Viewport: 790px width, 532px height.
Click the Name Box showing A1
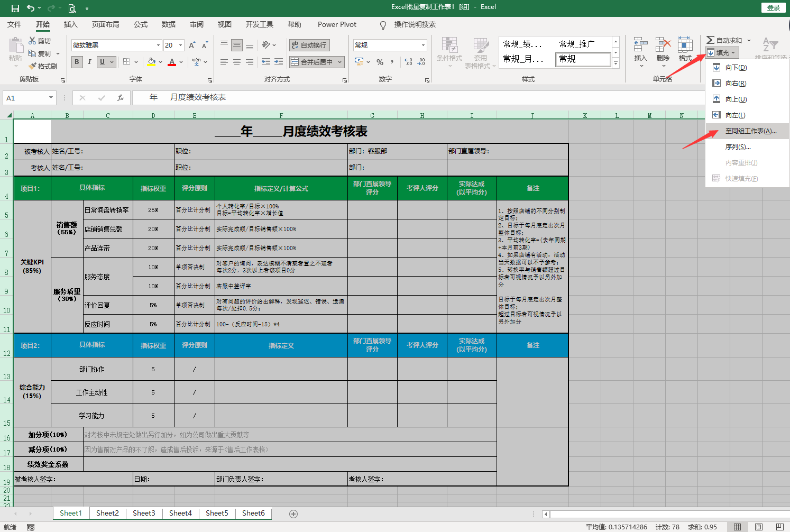(25, 98)
